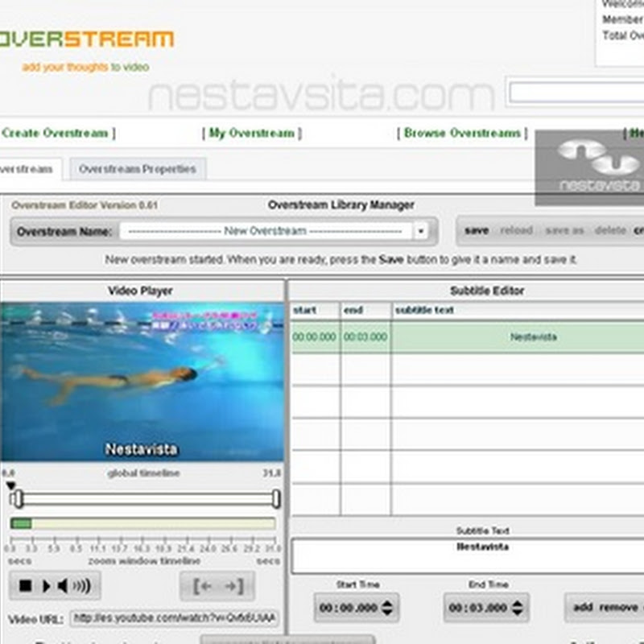
Task: Click the save as button
Action: click(x=564, y=230)
